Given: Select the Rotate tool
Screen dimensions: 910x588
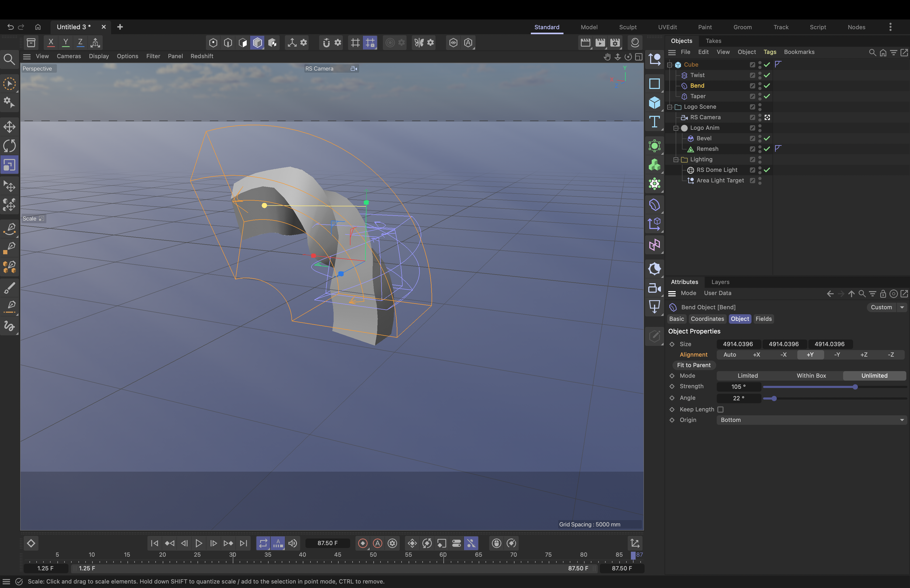Looking at the screenshot, I should [x=9, y=146].
